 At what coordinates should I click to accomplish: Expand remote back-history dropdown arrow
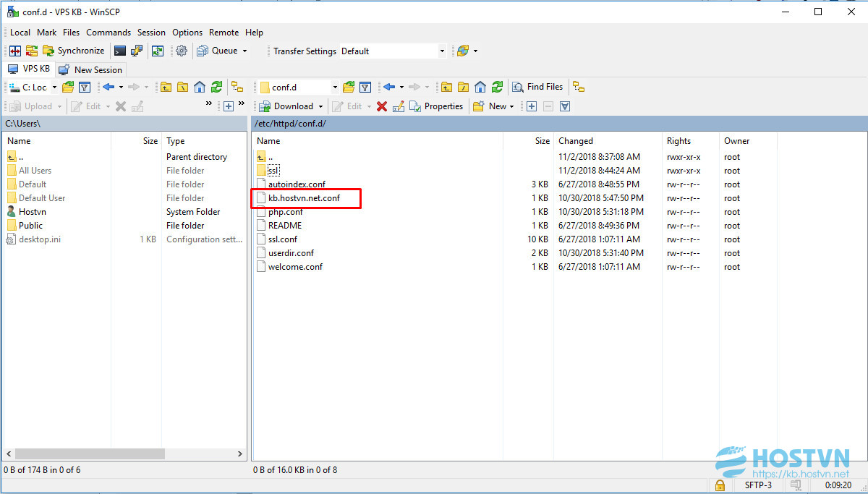(401, 87)
